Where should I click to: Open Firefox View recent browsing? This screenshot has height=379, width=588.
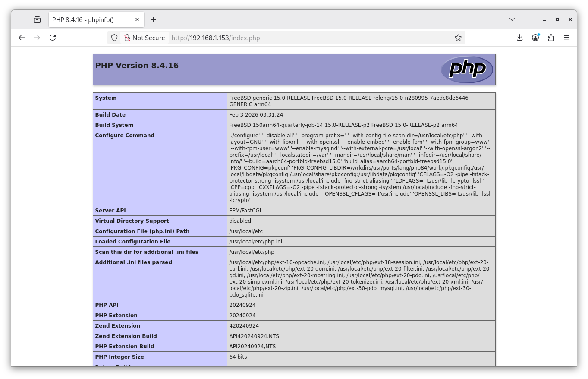point(37,19)
